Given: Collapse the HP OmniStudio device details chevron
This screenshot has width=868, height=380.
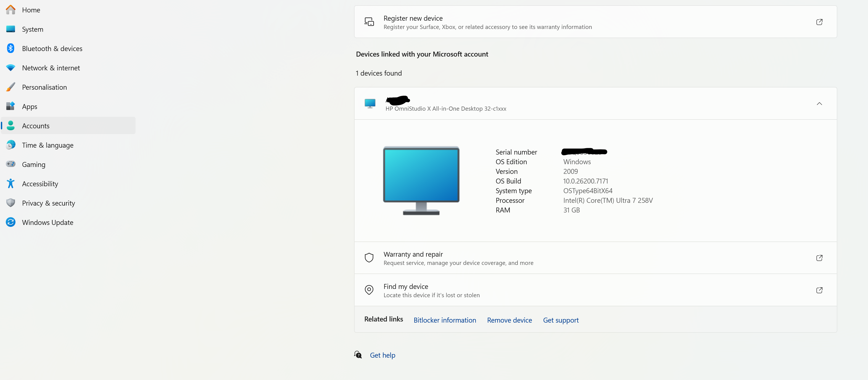Looking at the screenshot, I should [x=819, y=104].
